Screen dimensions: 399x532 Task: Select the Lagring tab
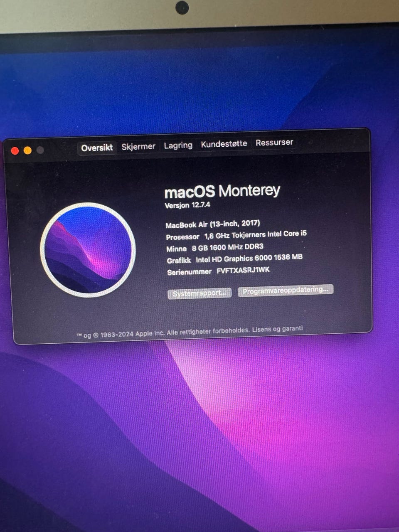tap(178, 145)
